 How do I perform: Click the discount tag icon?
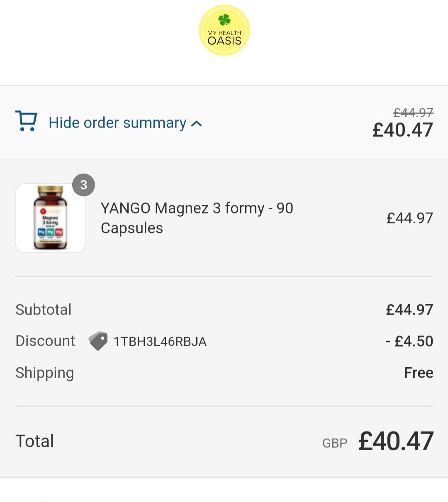point(98,341)
